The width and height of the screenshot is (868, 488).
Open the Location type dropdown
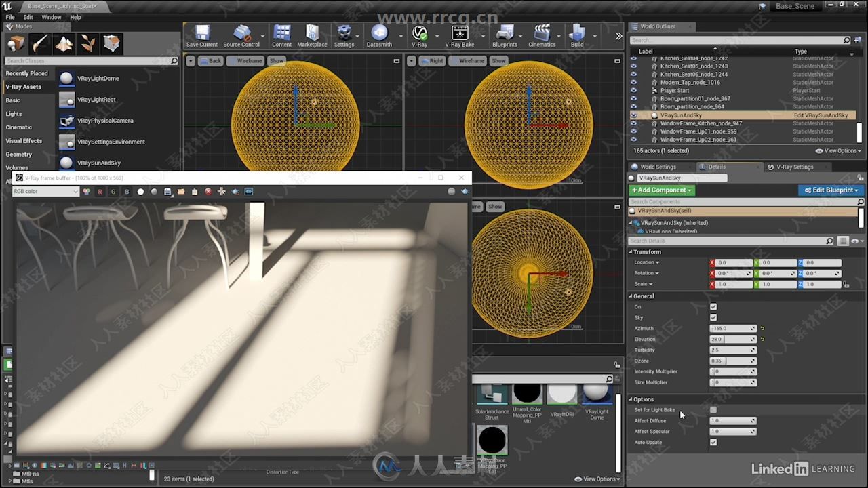coord(647,262)
